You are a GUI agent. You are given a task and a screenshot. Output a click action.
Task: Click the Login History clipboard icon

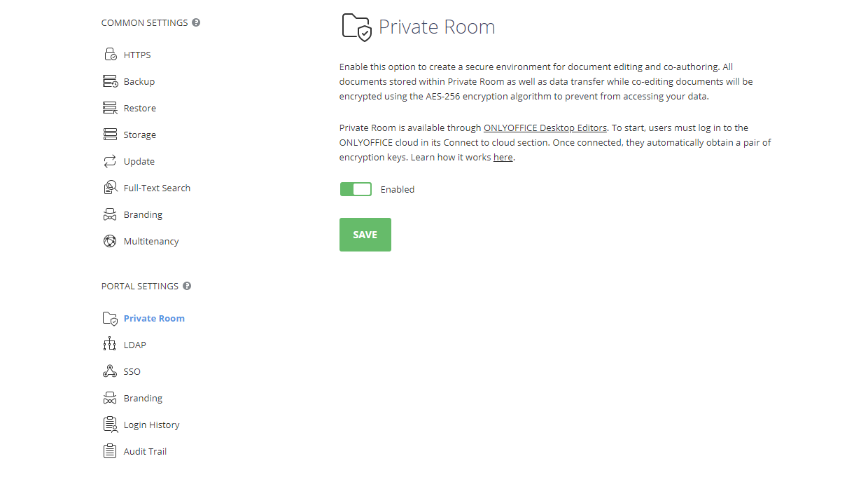point(110,424)
